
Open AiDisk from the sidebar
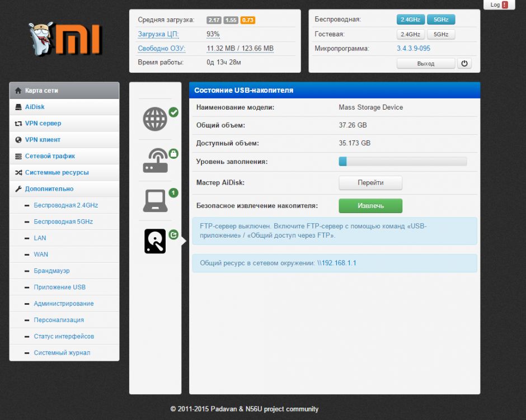click(x=35, y=107)
